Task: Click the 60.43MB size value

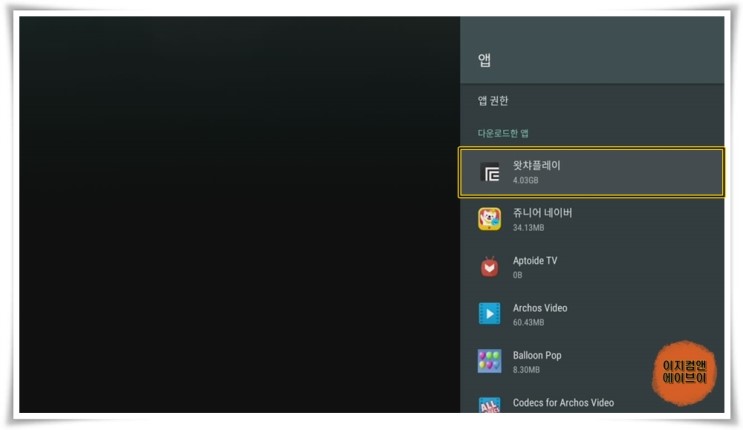Action: click(528, 322)
